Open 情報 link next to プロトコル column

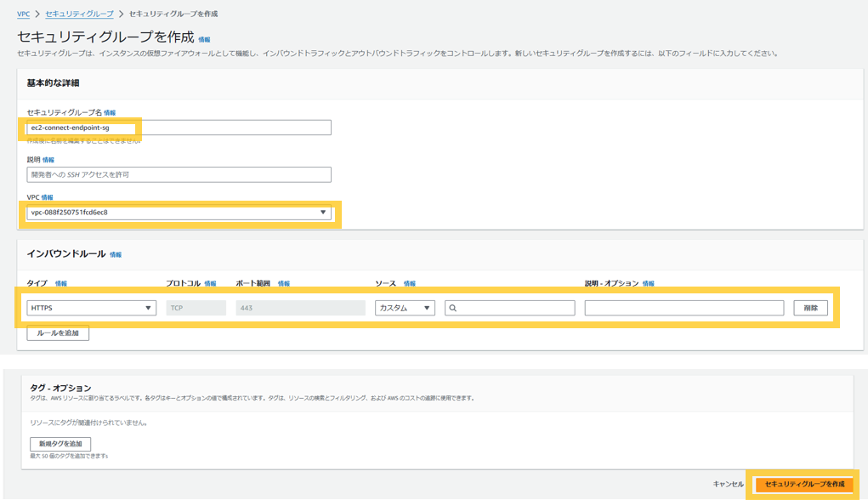click(210, 283)
